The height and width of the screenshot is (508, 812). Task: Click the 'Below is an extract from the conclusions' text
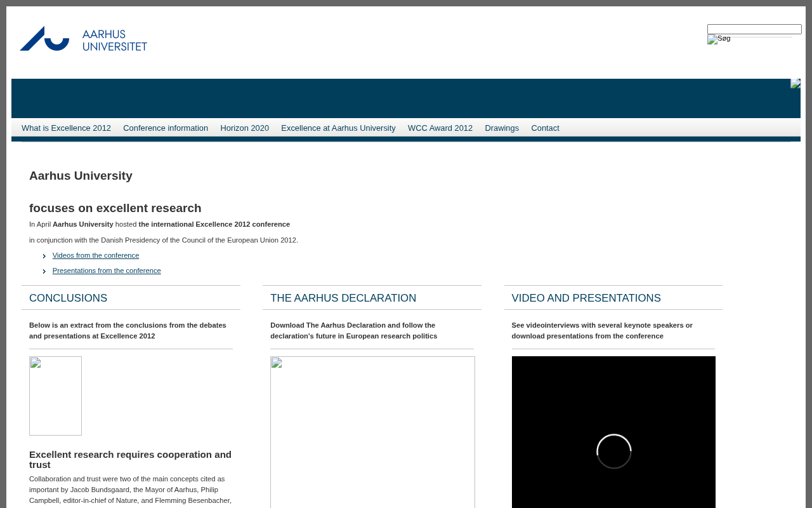point(128,331)
